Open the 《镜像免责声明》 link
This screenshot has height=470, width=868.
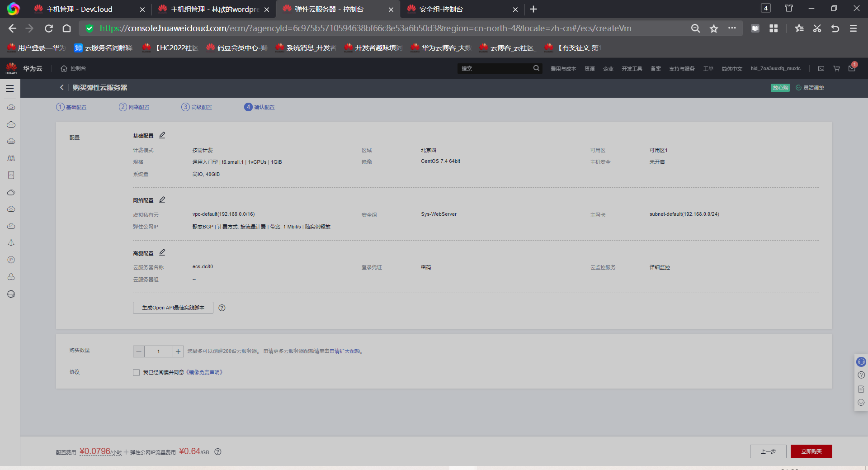click(x=204, y=372)
